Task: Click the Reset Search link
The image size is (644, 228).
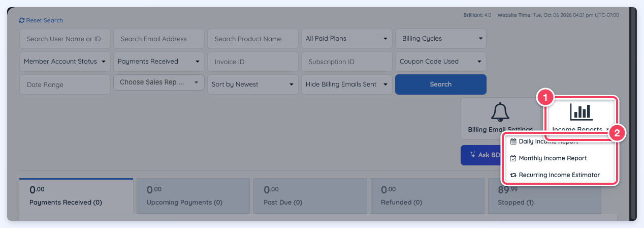Action: pos(41,20)
